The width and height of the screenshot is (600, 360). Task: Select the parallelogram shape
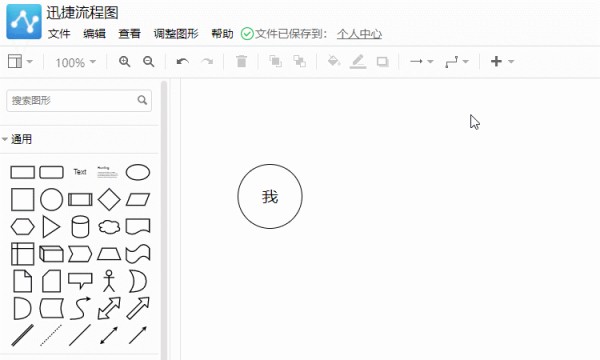(x=138, y=199)
